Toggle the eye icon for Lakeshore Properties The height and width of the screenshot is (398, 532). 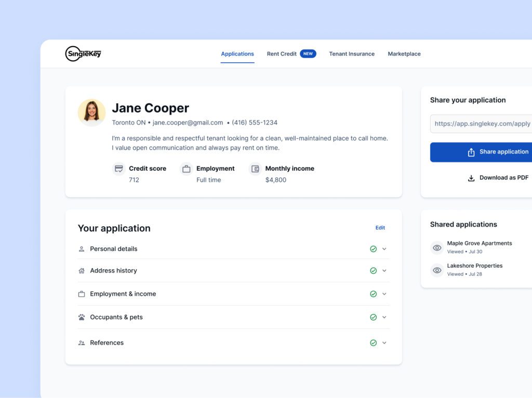click(x=437, y=270)
